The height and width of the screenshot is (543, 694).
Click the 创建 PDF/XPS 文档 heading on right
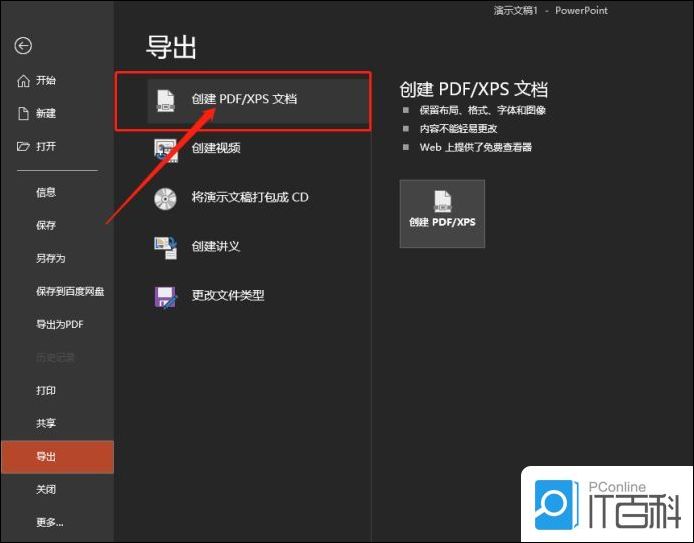coord(474,89)
